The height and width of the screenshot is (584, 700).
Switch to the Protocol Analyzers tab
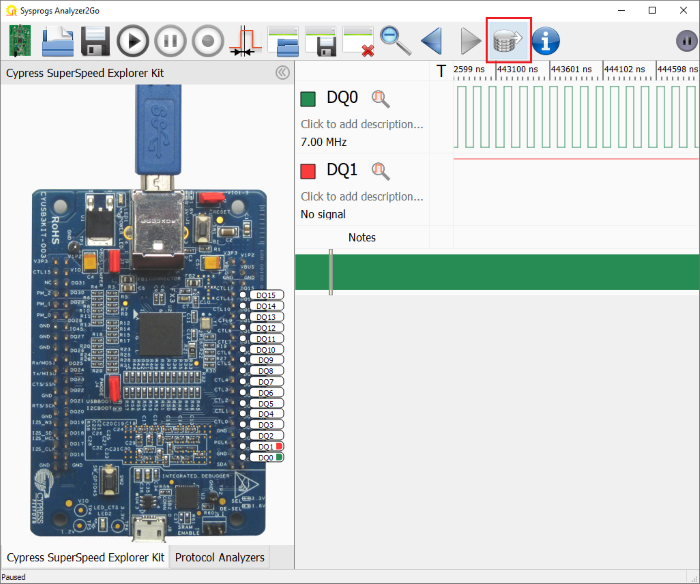(220, 557)
